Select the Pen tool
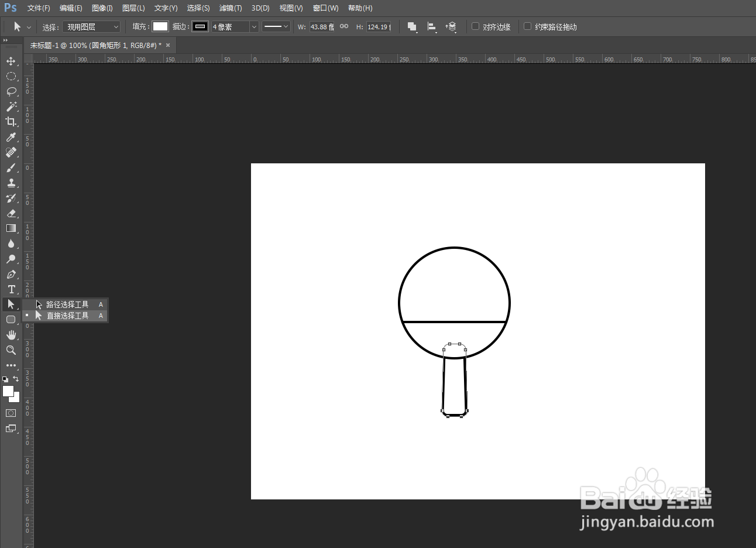This screenshot has width=756, height=548. click(11, 274)
